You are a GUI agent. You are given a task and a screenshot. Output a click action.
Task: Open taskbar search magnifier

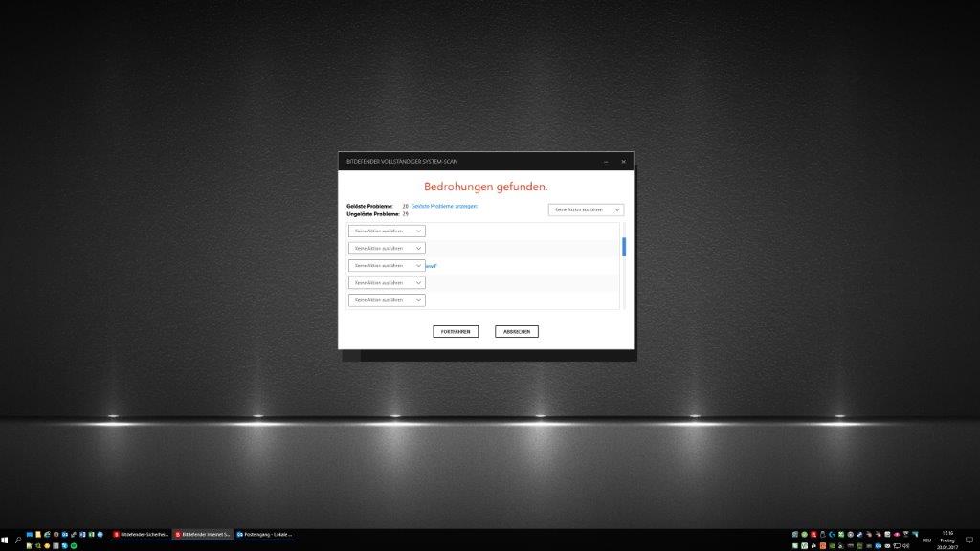(18, 540)
